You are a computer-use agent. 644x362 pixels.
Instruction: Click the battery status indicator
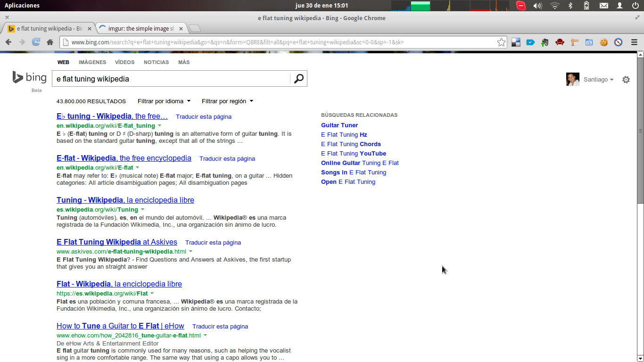[x=586, y=6]
